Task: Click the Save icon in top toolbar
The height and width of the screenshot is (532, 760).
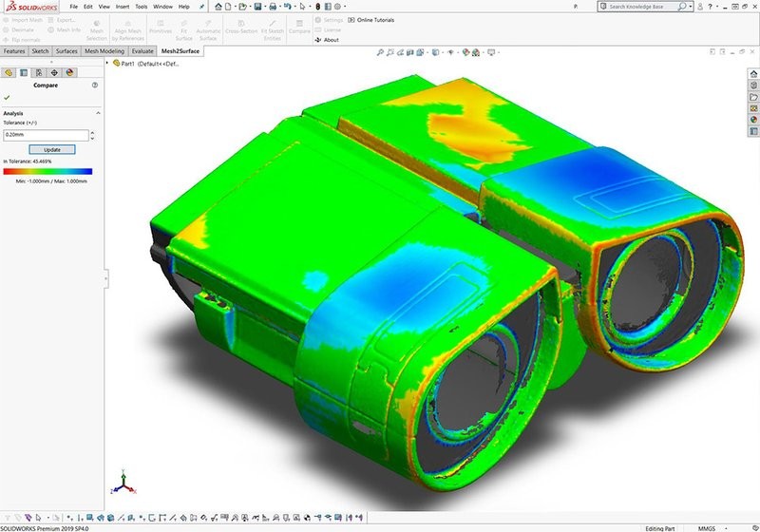Action: (x=258, y=7)
